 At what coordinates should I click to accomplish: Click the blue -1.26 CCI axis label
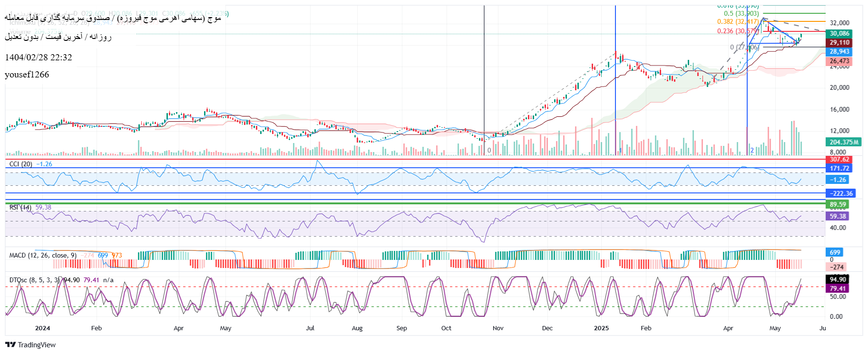[838, 180]
